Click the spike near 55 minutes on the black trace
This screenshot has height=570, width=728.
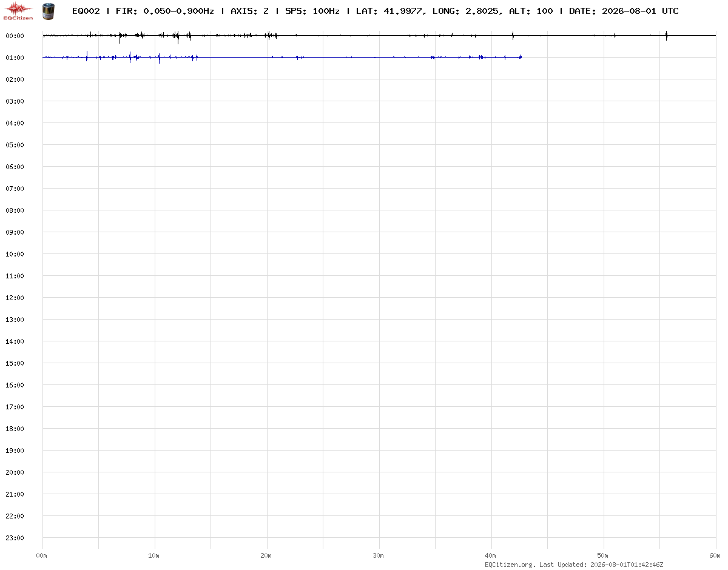pyautogui.click(x=666, y=35)
